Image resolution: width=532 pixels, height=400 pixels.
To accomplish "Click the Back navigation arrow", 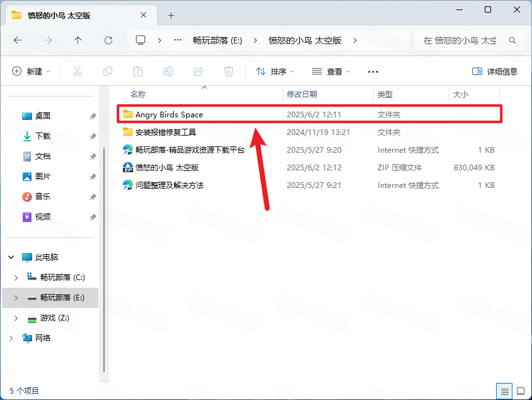I will 18,40.
